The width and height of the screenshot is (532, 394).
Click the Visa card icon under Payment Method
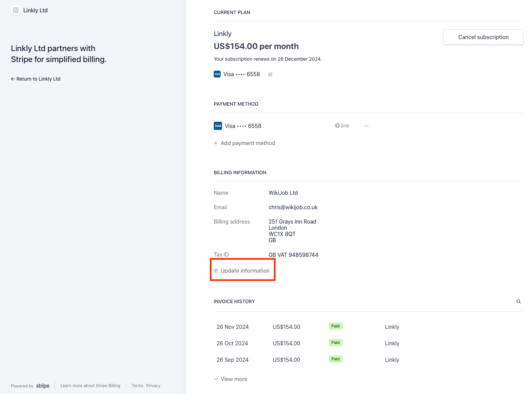click(x=218, y=126)
